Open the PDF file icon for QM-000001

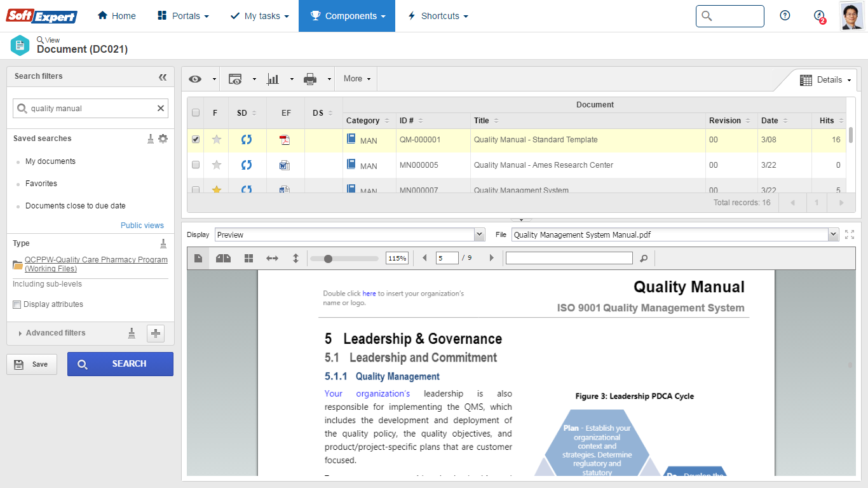pos(285,139)
